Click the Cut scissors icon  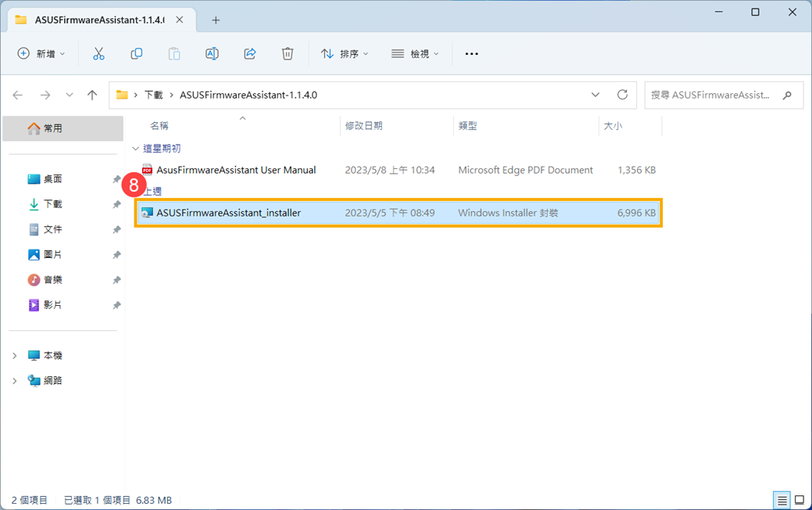(98, 54)
